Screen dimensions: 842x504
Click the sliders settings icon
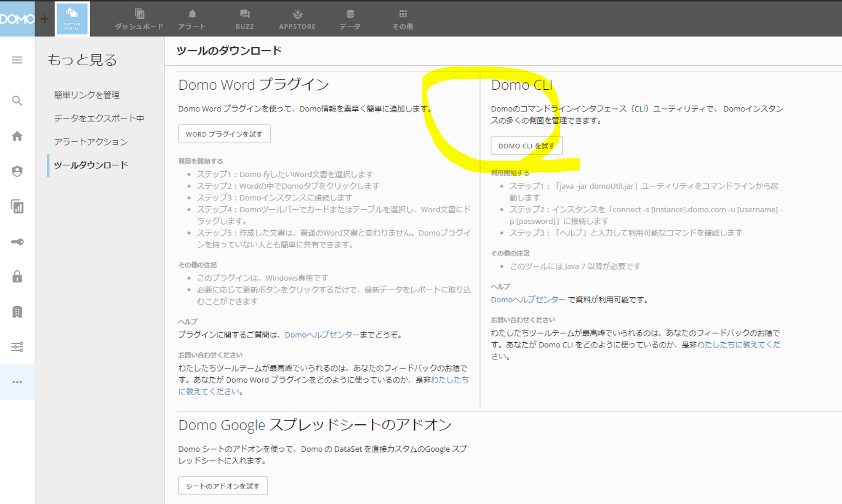coord(17,347)
